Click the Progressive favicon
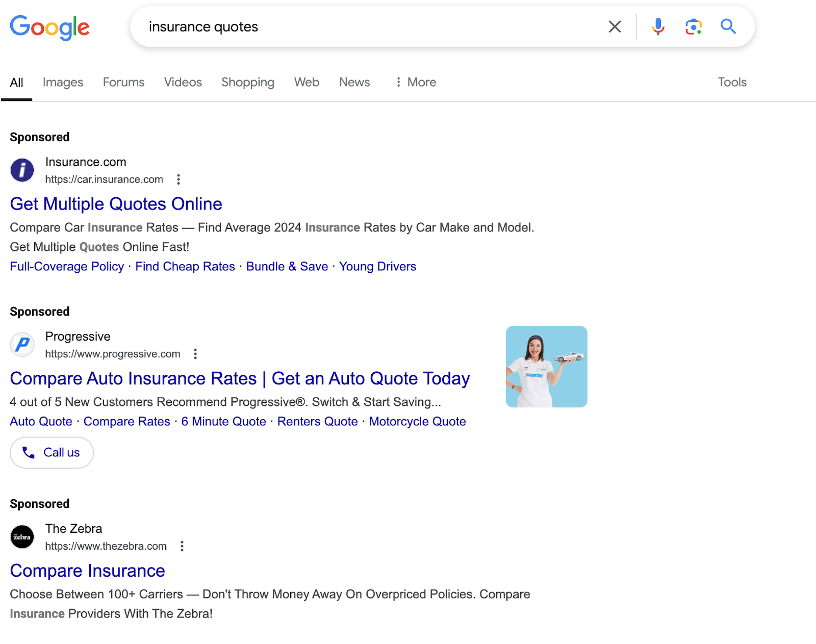The height and width of the screenshot is (644, 816). click(22, 345)
